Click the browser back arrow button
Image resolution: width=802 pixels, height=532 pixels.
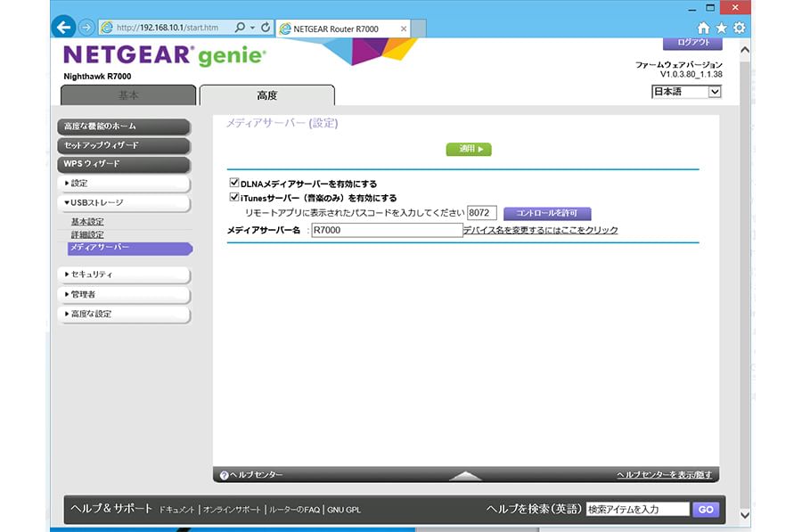pyautogui.click(x=63, y=27)
